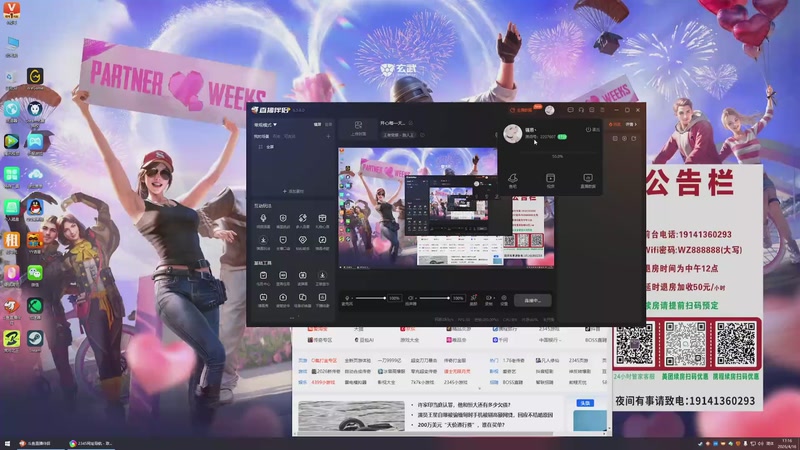800x450 pixels.
Task: Open the 直播数据 icon in profile popup
Action: 588,180
